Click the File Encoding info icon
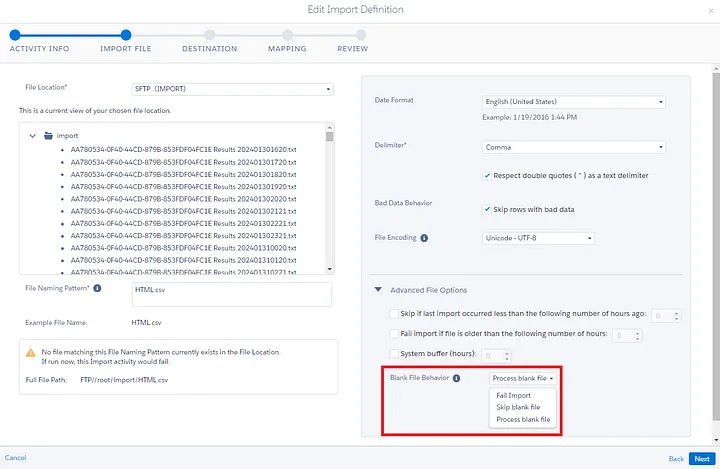 coord(424,238)
